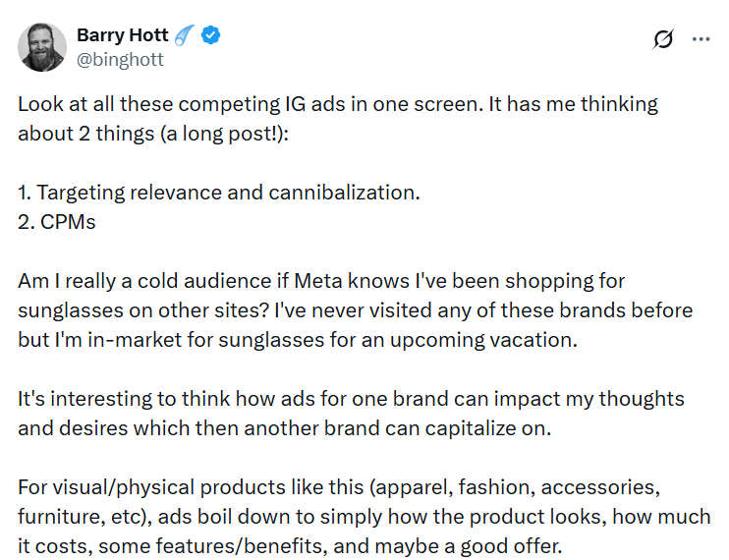The height and width of the screenshot is (560, 729).
Task: Open Barry Hott's profile avatar photo
Action: pyautogui.click(x=42, y=46)
